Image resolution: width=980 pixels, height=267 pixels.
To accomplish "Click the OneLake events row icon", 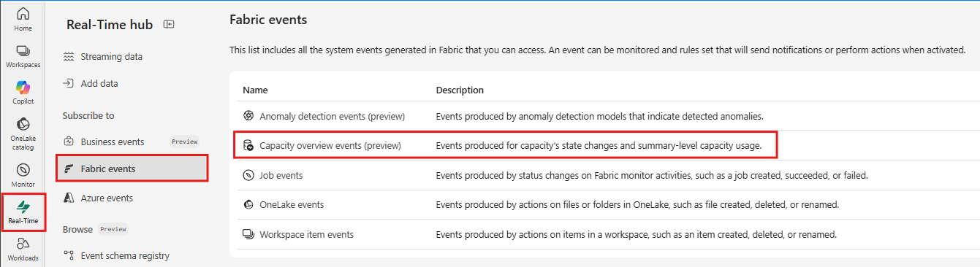I will coord(248,205).
